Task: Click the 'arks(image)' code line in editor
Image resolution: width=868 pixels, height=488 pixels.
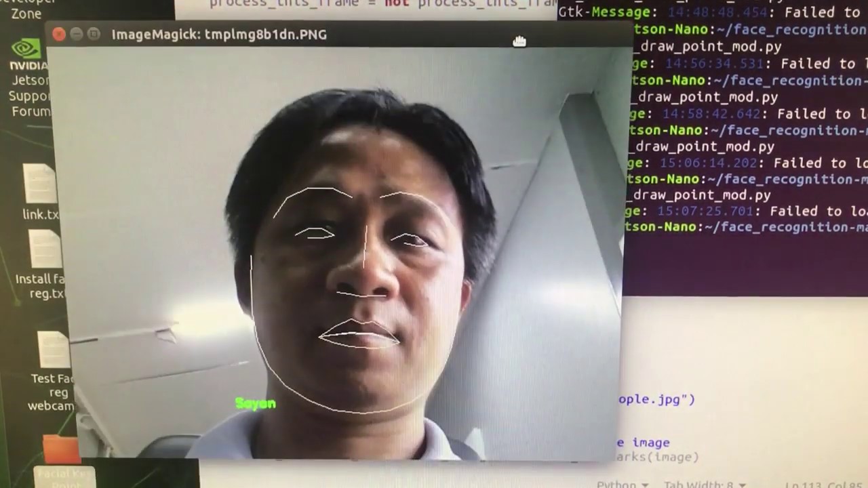Action: pos(656,457)
